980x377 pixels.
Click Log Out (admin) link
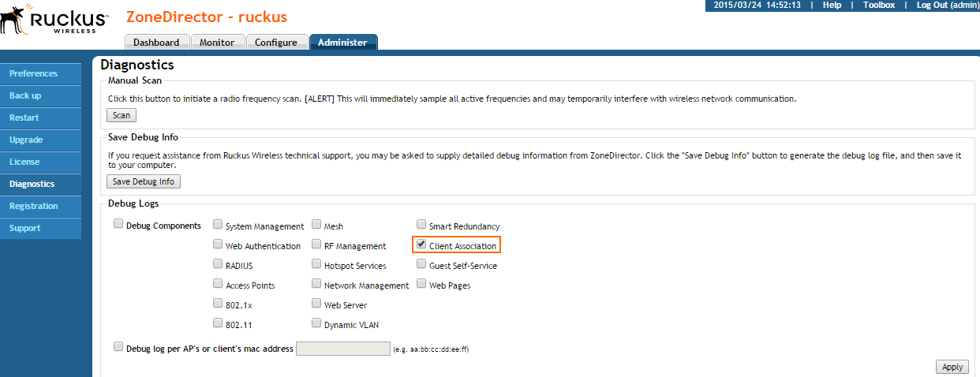(948, 5)
